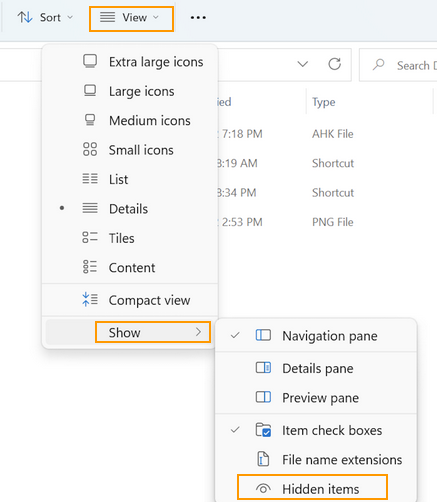The image size is (437, 502).
Task: Click the Content view icon
Action: pos(90,267)
